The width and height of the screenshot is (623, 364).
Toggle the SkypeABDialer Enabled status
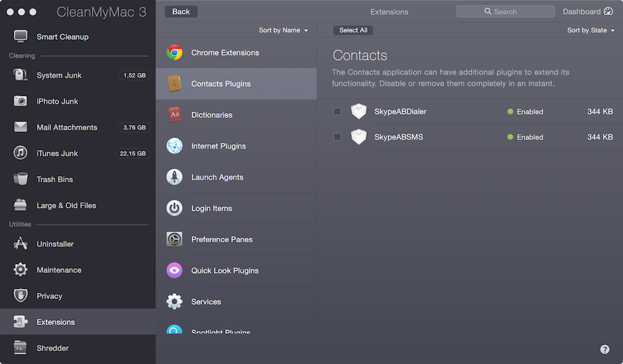(x=525, y=112)
